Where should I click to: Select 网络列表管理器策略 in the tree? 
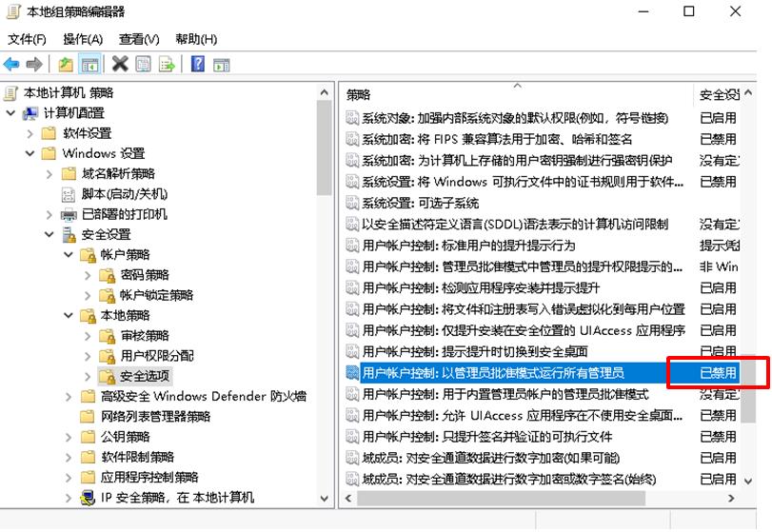pos(155,417)
